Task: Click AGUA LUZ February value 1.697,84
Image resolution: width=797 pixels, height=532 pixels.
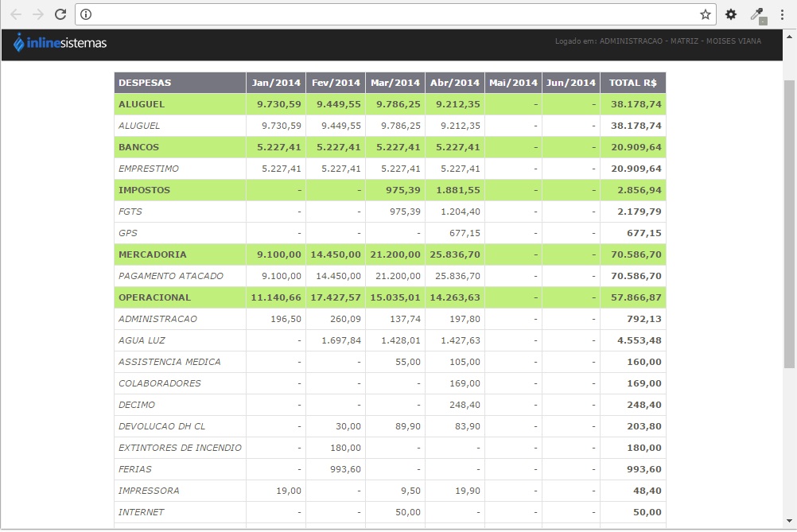Action: click(x=341, y=340)
